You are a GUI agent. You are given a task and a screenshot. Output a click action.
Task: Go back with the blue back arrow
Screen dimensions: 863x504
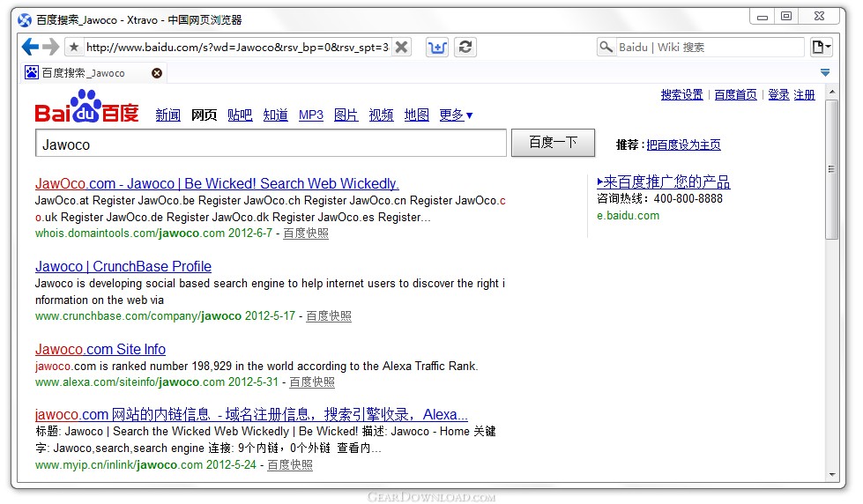coord(30,47)
